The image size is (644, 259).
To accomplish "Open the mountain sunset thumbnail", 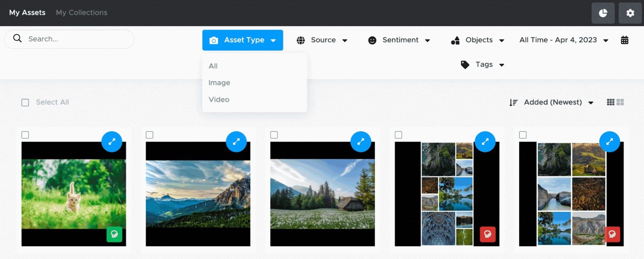I will coord(198,194).
